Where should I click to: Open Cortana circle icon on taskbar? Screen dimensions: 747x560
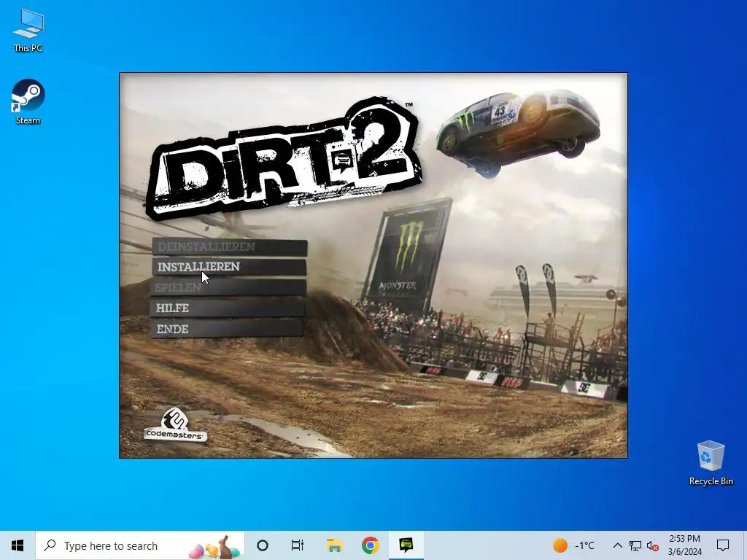pyautogui.click(x=263, y=545)
